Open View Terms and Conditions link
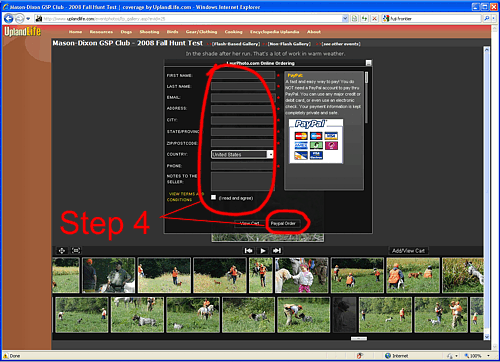 click(x=185, y=197)
